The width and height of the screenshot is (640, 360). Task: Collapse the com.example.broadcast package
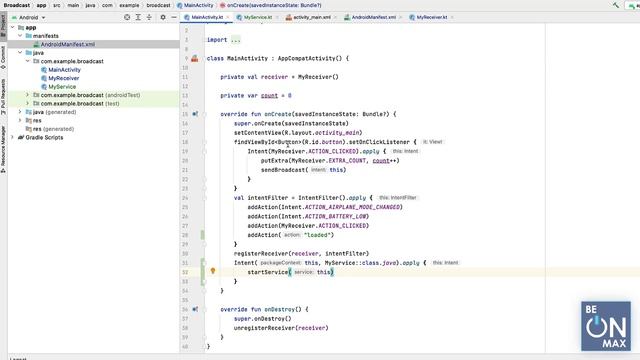pos(28,61)
